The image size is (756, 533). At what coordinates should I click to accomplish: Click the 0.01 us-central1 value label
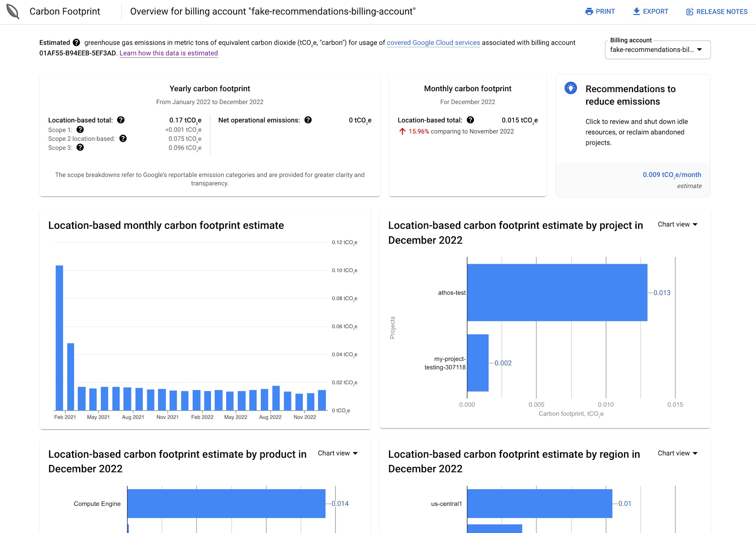pos(625,503)
